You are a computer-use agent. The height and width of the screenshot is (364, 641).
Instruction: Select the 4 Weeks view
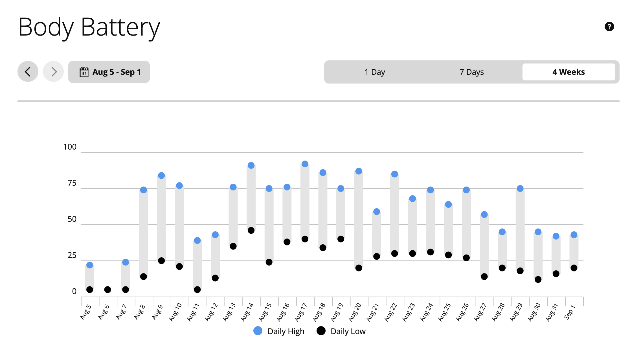pyautogui.click(x=568, y=72)
